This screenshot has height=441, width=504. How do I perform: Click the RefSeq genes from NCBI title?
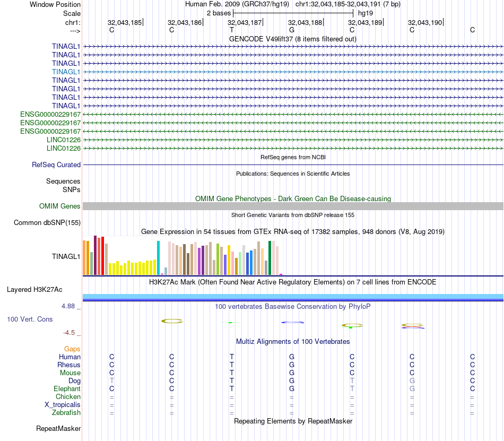(x=293, y=157)
